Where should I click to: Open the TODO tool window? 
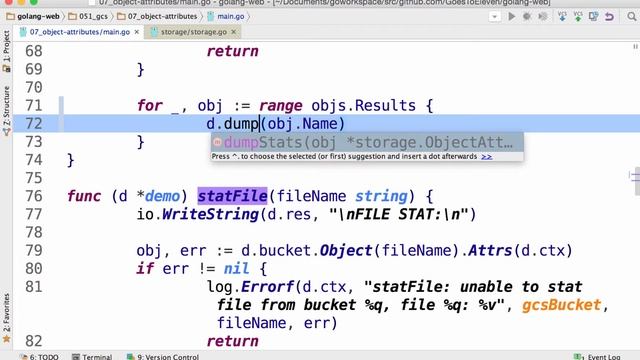39,357
